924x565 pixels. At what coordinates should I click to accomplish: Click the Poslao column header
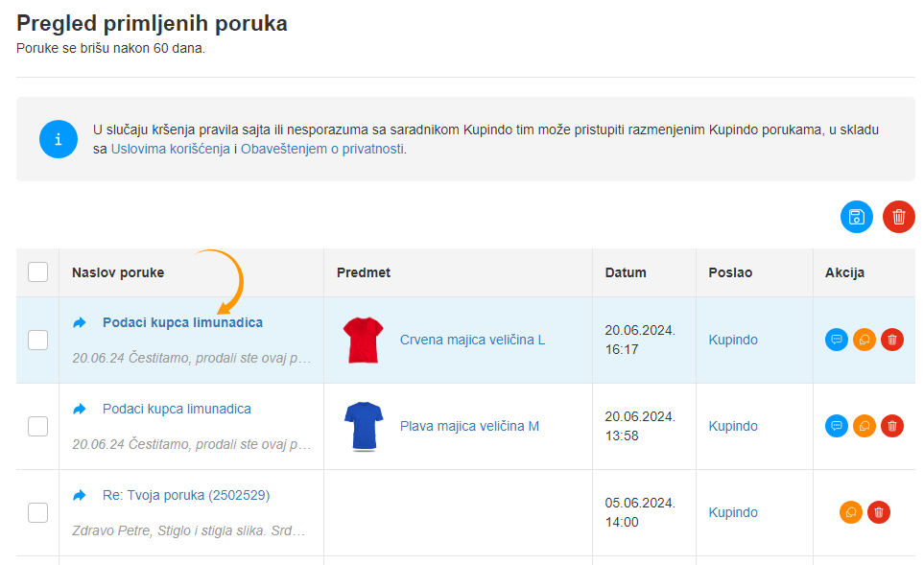pos(730,272)
